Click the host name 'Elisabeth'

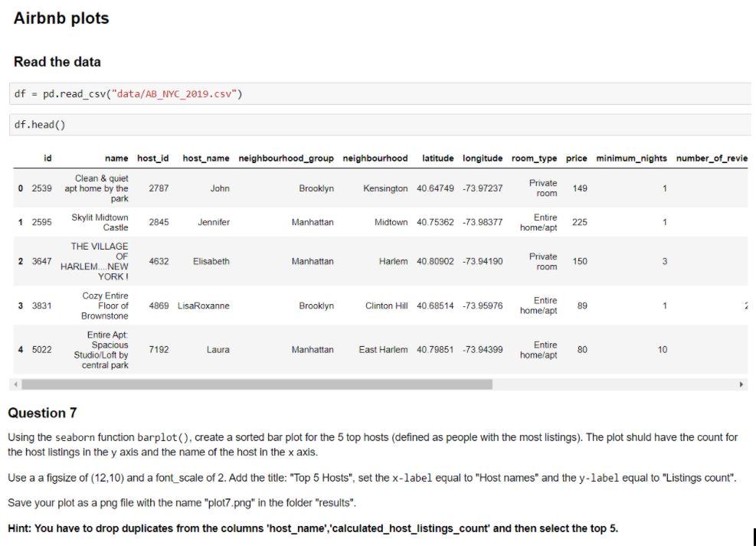click(211, 261)
